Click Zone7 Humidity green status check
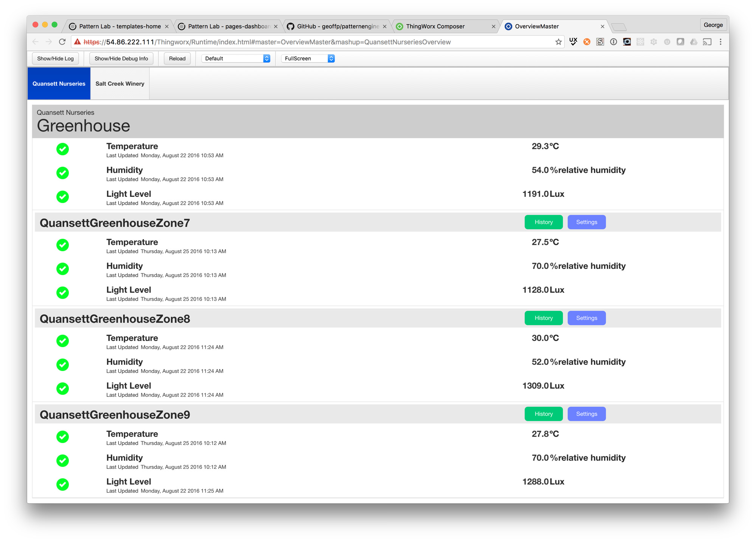 pos(63,269)
